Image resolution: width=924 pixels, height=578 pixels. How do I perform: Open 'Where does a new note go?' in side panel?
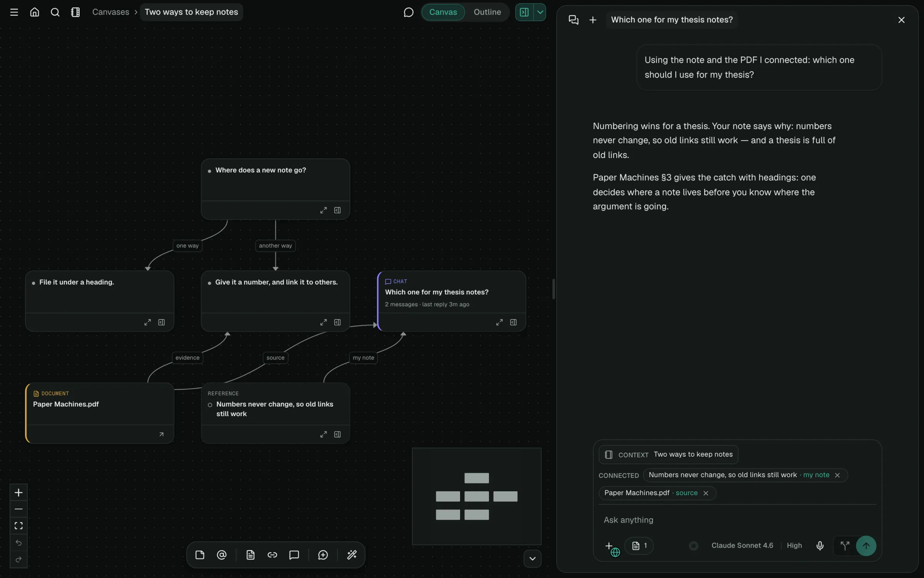(x=337, y=210)
